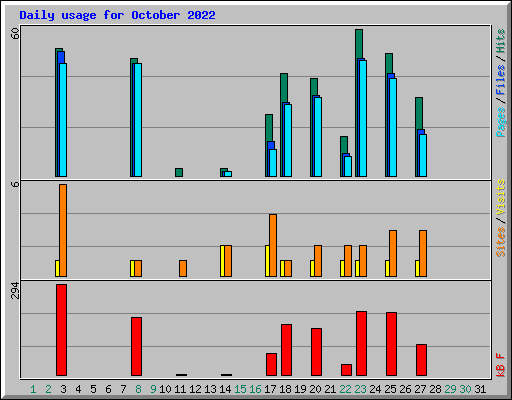Click the green day 22 axis label
Screen dimensions: 512x400
click(345, 389)
